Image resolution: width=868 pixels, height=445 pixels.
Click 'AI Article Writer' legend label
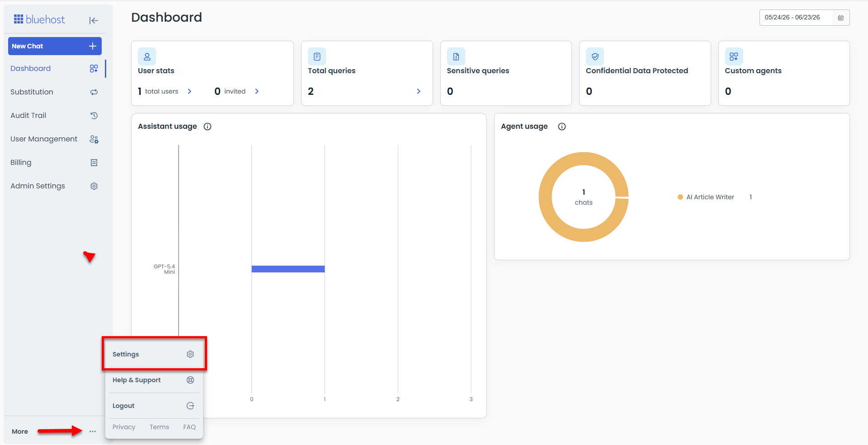point(710,197)
